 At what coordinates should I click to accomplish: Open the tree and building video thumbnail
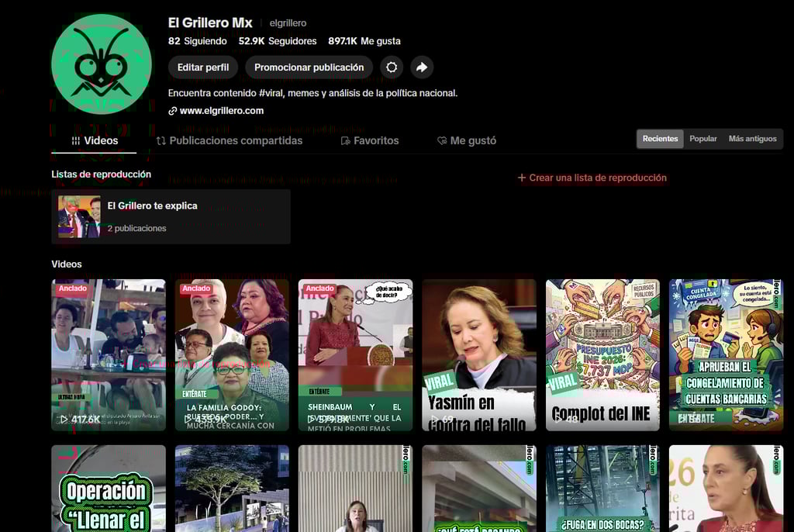[x=232, y=489]
